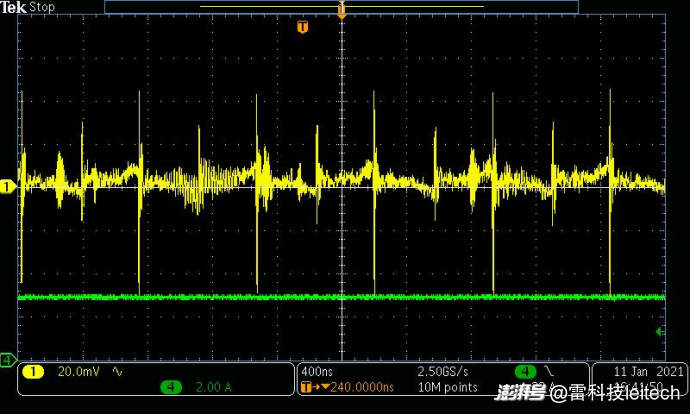This screenshot has height=414, width=690.
Task: Click the orange T trigger position marker
Action: tap(302, 27)
